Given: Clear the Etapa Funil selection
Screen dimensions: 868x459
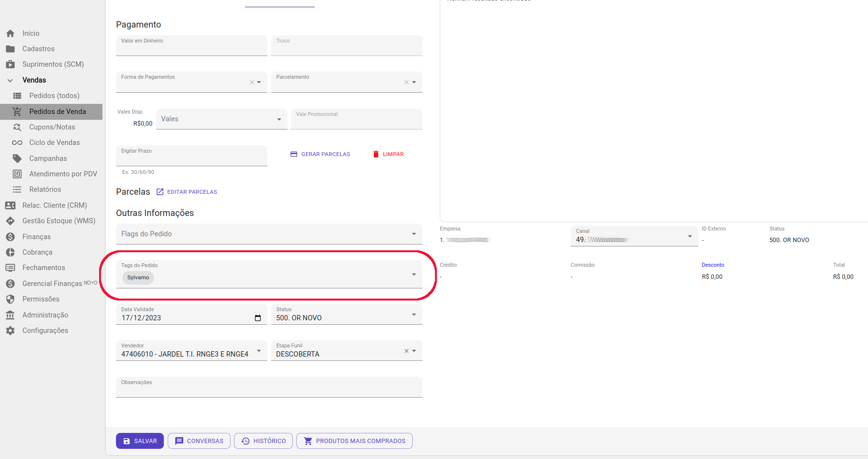Looking at the screenshot, I should click(x=406, y=351).
